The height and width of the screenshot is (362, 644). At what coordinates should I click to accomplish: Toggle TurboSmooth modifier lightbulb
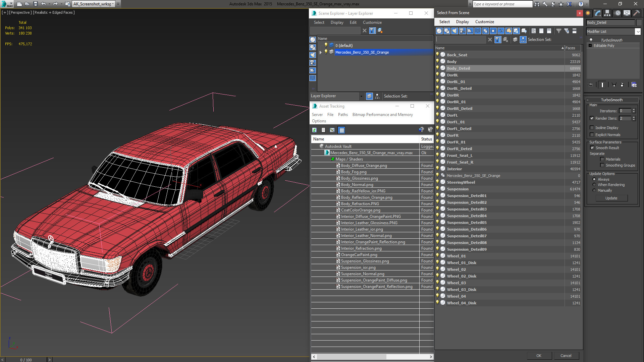[591, 40]
